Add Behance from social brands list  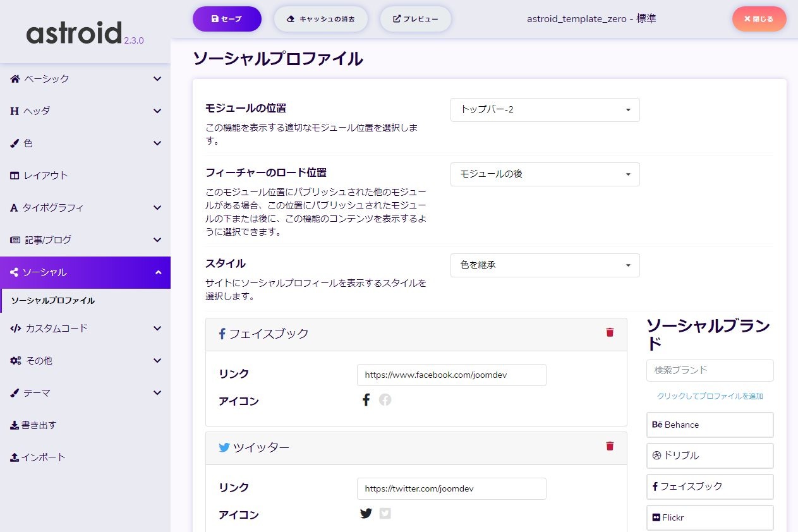[710, 425]
